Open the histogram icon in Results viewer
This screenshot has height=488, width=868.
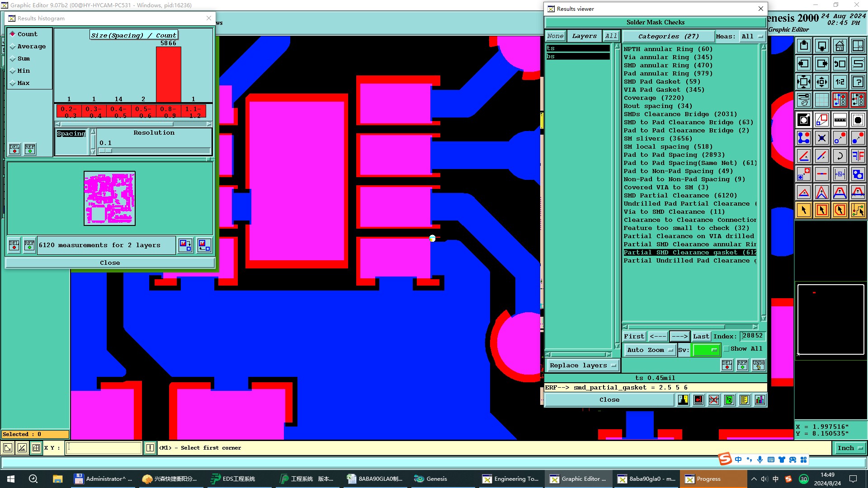pos(760,400)
